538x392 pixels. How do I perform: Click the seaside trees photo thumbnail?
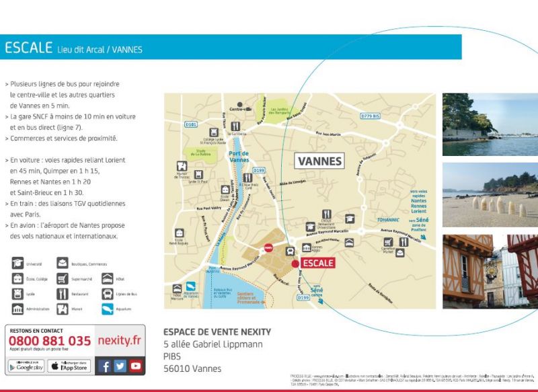pos(490,124)
